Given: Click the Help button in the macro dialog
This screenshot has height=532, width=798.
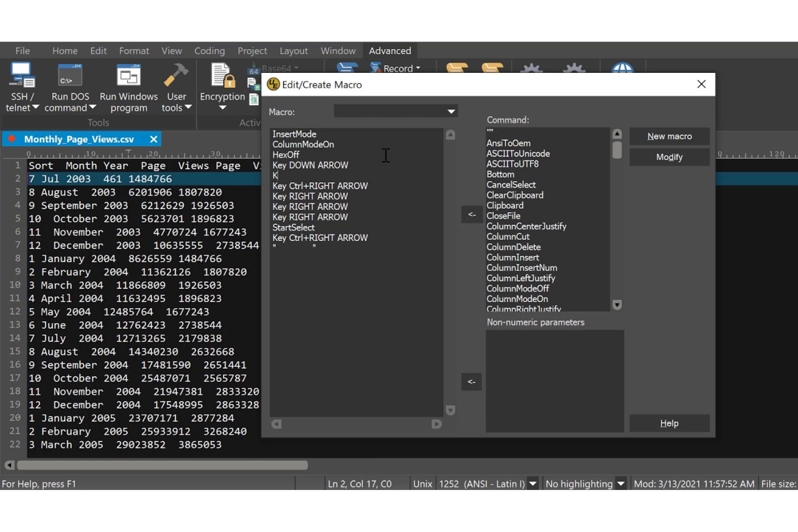Looking at the screenshot, I should click(x=669, y=423).
